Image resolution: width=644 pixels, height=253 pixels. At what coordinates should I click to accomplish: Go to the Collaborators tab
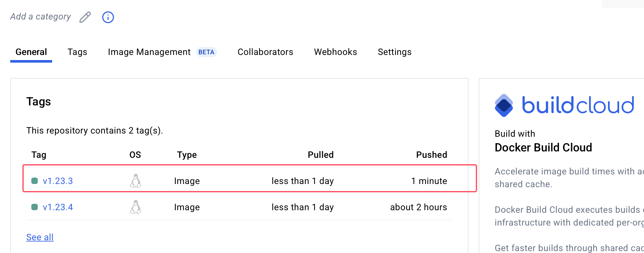point(265,52)
